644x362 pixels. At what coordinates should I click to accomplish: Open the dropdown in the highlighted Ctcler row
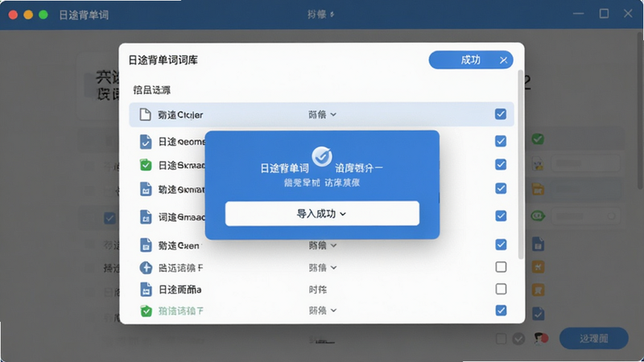pos(323,114)
